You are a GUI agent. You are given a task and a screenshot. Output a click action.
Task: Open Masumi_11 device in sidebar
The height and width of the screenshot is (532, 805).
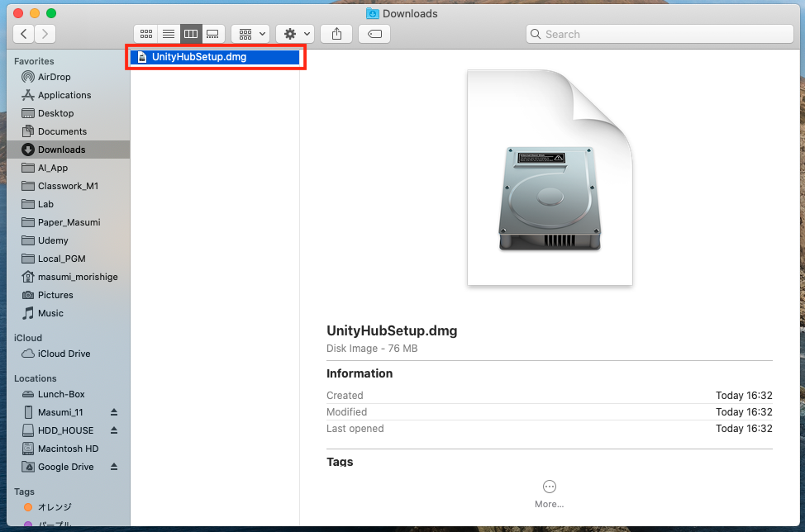pyautogui.click(x=60, y=412)
